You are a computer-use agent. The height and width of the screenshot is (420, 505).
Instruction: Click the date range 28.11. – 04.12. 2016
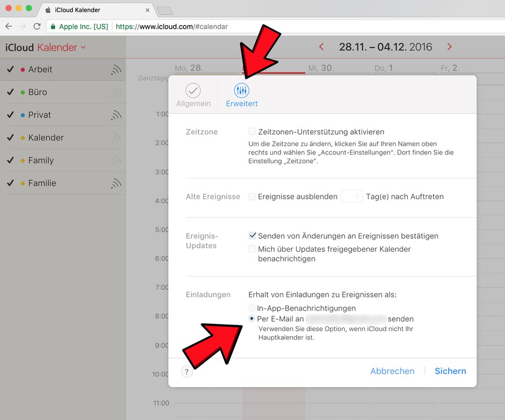point(385,47)
